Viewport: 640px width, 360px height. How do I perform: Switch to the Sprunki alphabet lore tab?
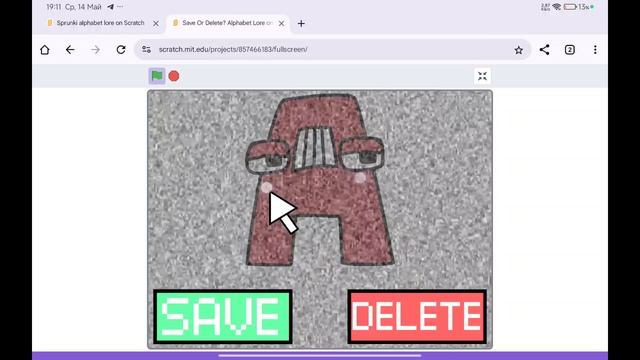pos(100,23)
